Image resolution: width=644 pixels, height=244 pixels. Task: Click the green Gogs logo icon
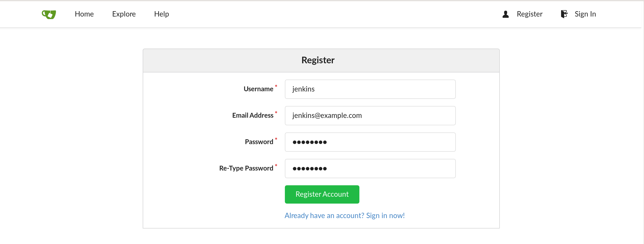tap(49, 14)
